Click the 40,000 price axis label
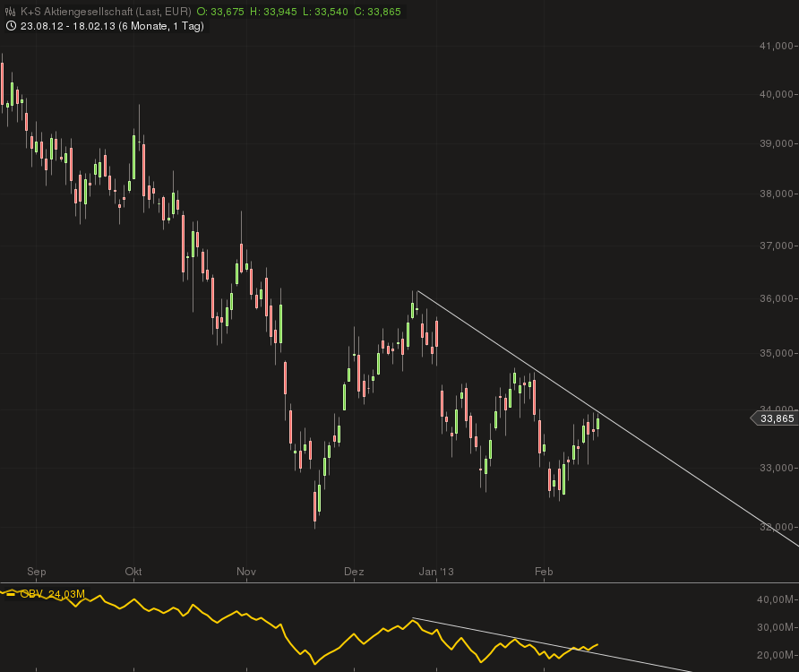The image size is (799, 672). click(x=776, y=94)
